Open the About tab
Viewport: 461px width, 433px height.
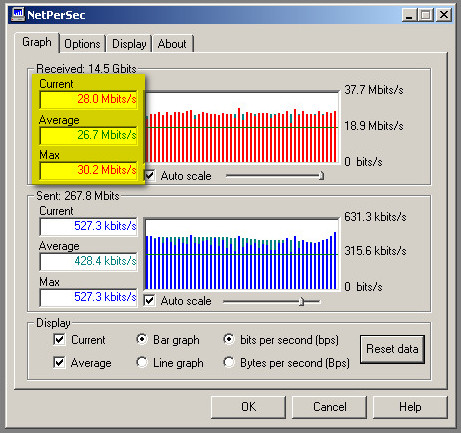(172, 44)
